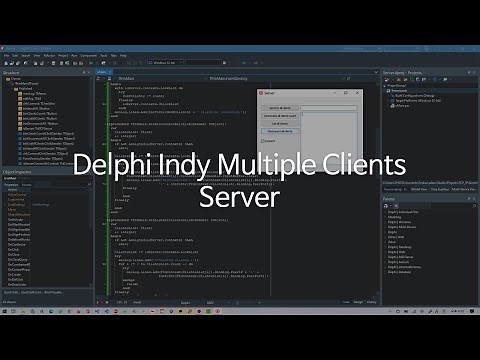Screen dimensions: 480x360
Task: Switch to the Code view tab at bottom
Action: pos(346,302)
